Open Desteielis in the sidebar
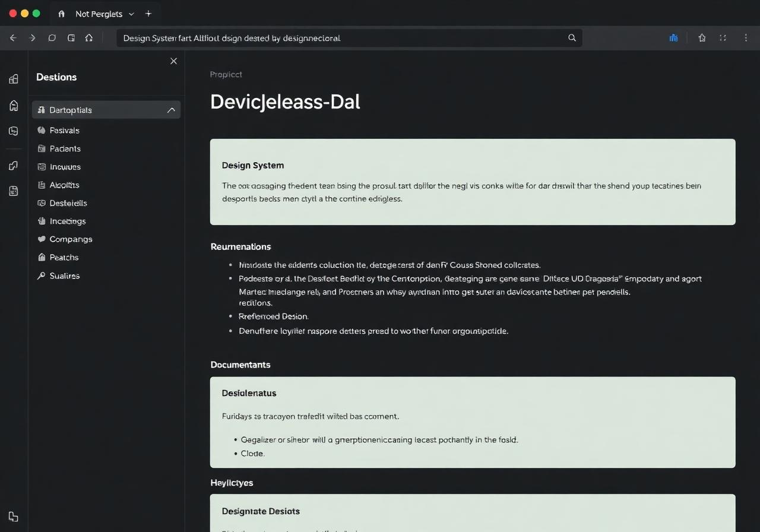760x532 pixels. point(68,204)
